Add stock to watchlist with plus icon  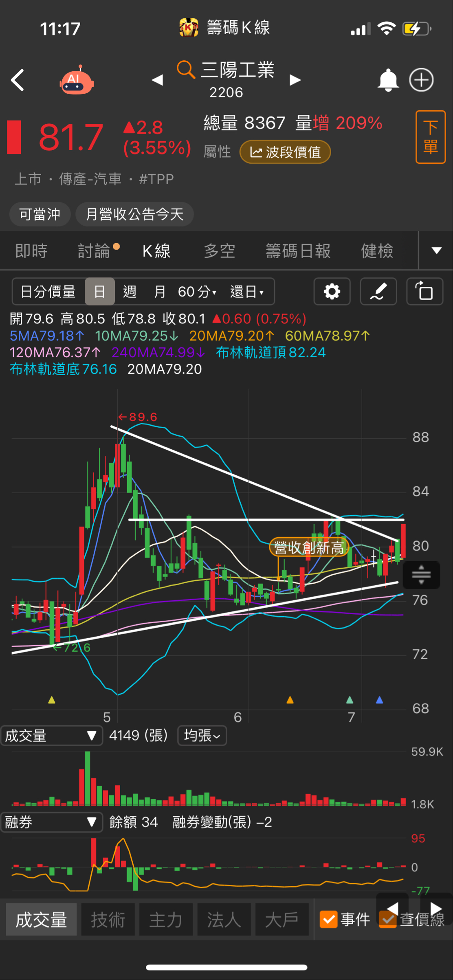421,80
